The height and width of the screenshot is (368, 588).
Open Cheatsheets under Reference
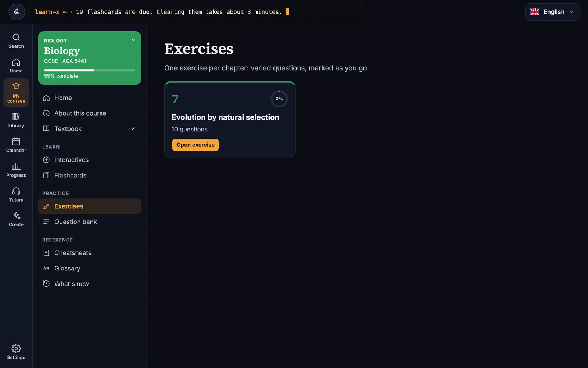tap(90, 253)
